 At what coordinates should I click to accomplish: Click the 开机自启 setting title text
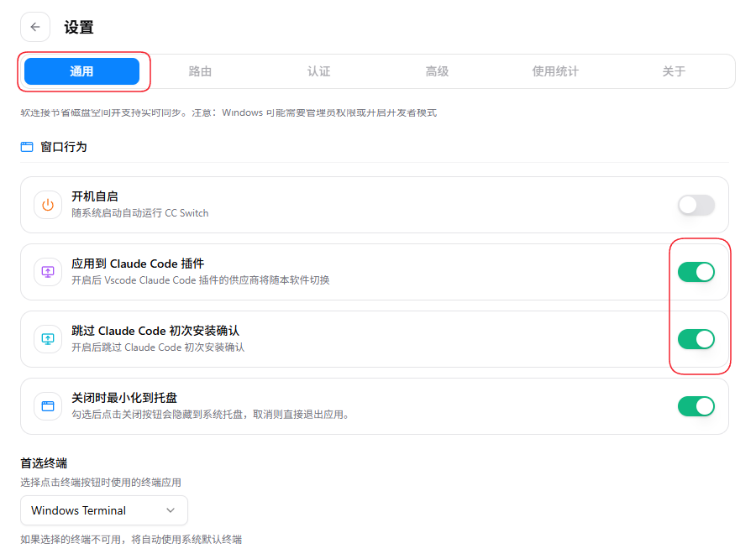(94, 196)
